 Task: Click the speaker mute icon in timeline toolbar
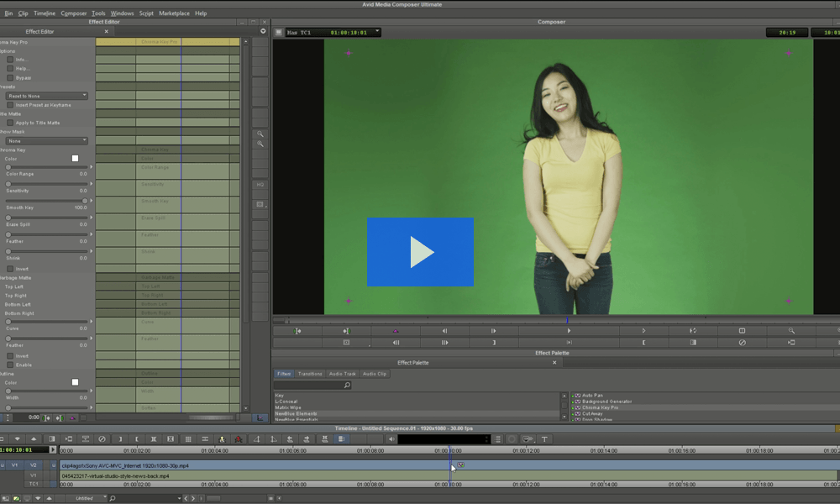[x=391, y=439]
